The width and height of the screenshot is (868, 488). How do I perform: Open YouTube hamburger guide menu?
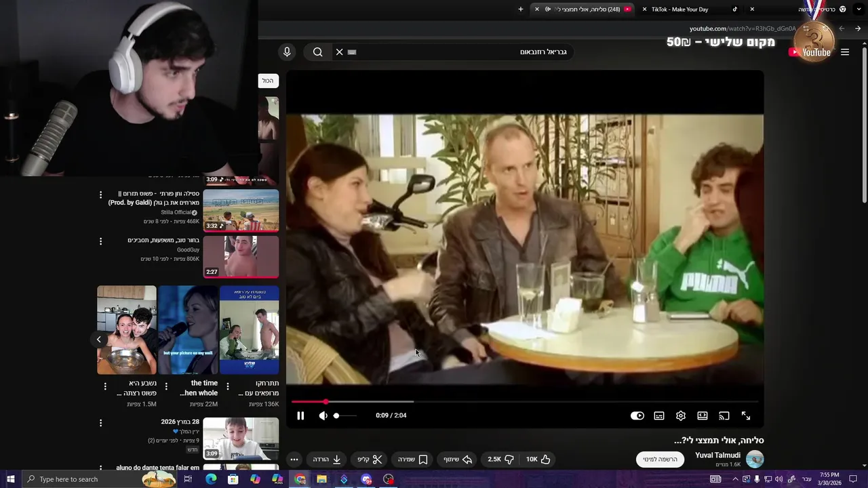[845, 52]
